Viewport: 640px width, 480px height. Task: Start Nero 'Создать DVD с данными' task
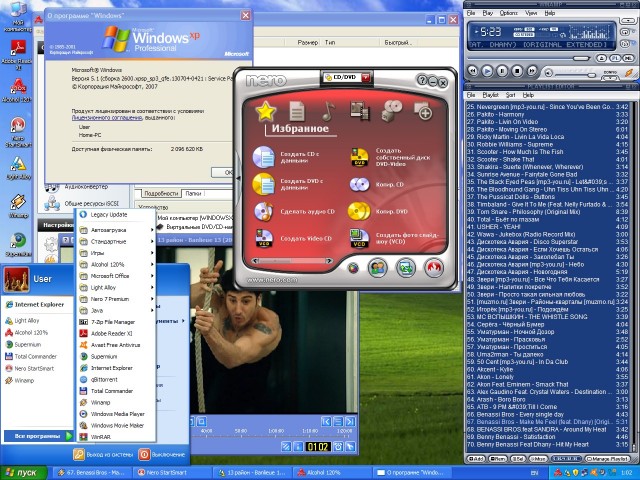click(288, 184)
